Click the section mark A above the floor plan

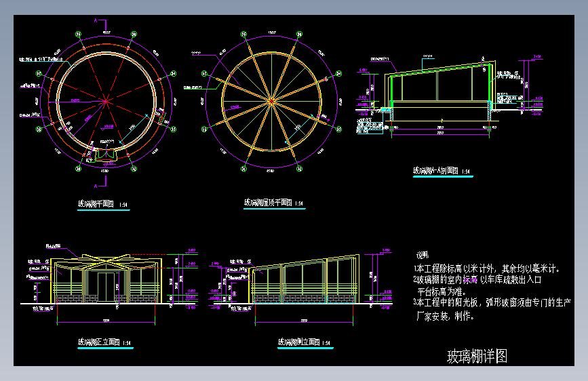(x=101, y=24)
